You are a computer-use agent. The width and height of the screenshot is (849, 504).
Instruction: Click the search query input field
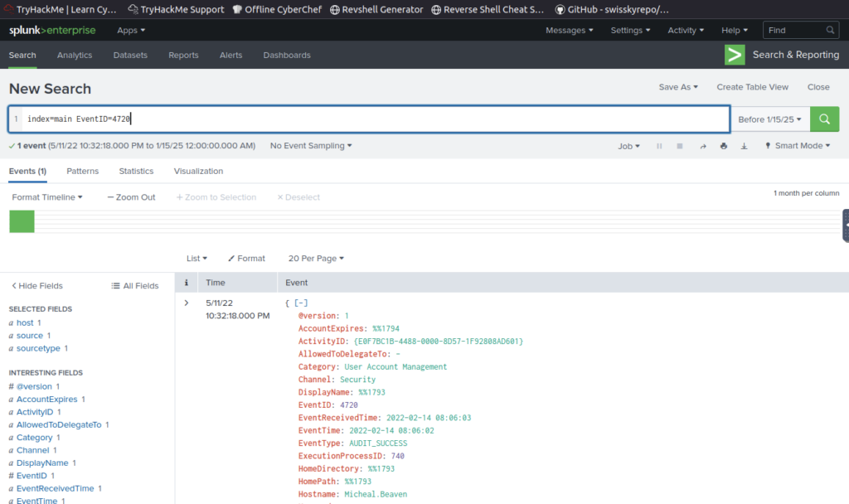point(369,119)
